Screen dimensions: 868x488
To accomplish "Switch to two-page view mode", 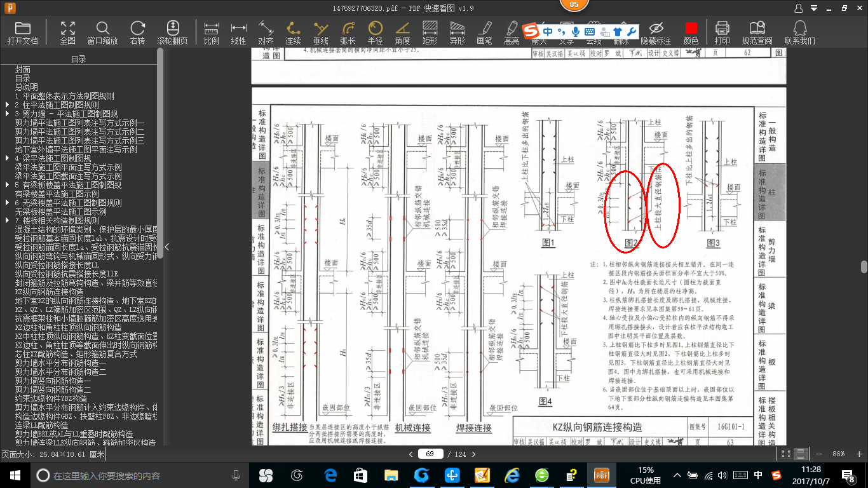I will click(x=786, y=454).
